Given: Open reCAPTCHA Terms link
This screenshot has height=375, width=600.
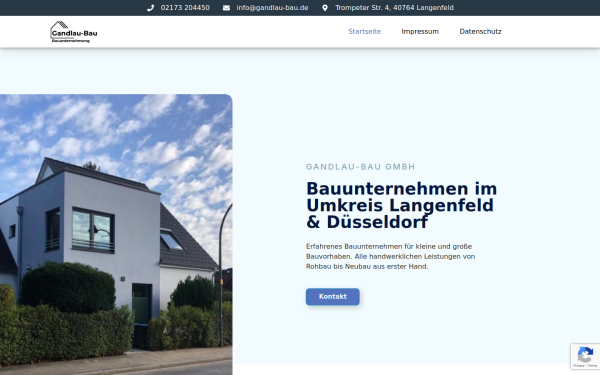Looking at the screenshot, I should (x=592, y=366).
